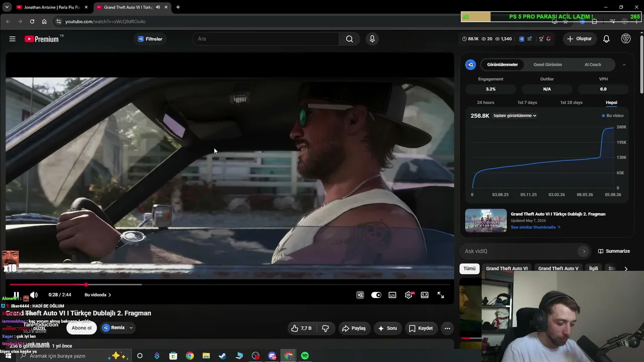
Task: Select the Hepsi time range
Action: [611, 103]
